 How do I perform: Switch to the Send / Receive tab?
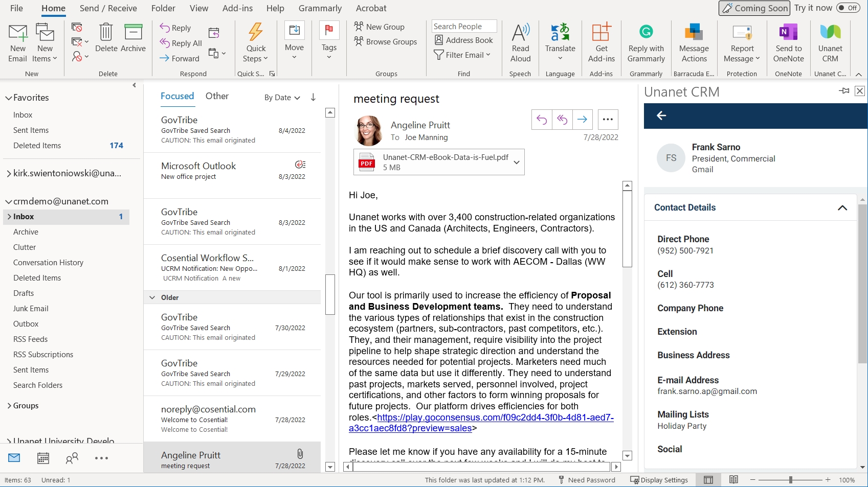pyautogui.click(x=108, y=8)
